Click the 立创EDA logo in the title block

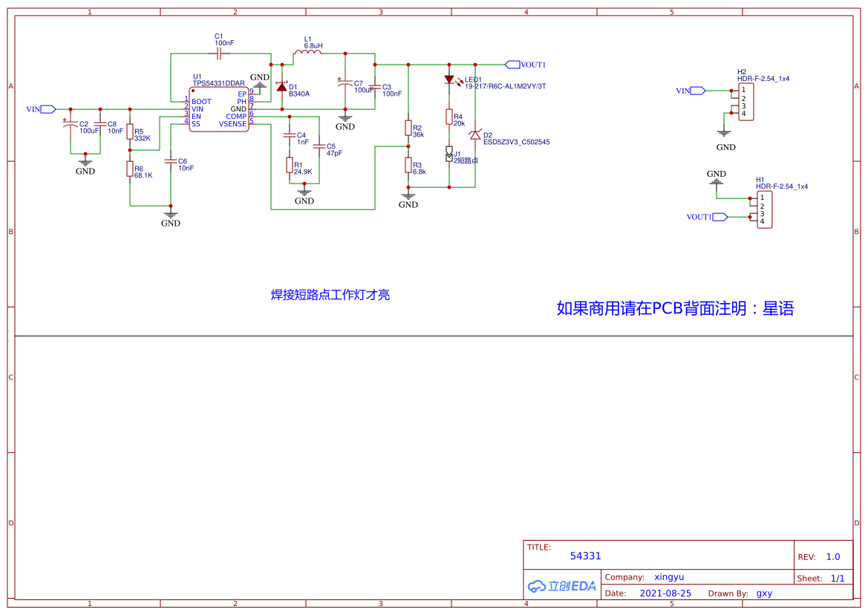562,586
